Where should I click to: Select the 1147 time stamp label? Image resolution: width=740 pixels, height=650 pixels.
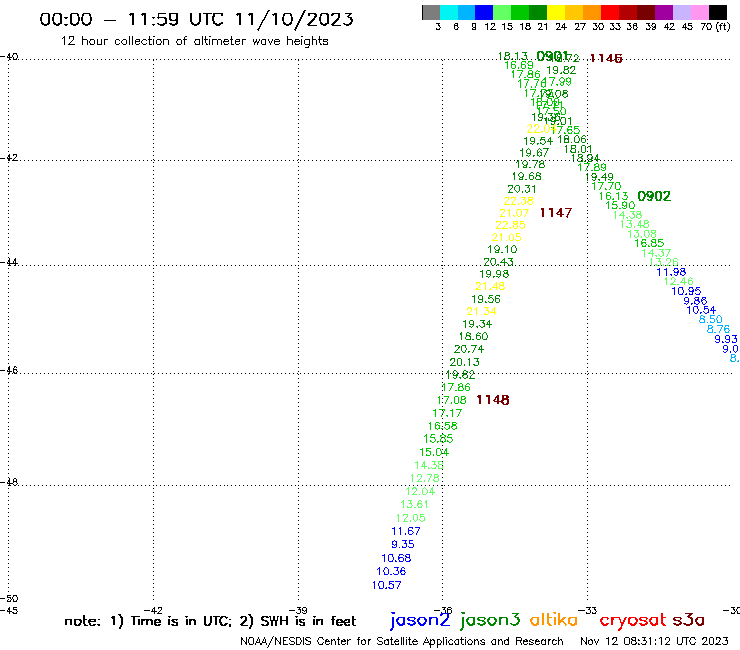(556, 213)
